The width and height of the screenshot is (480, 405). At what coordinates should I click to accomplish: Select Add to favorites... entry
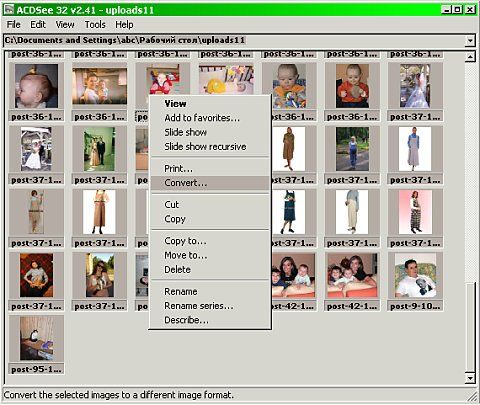click(210, 118)
